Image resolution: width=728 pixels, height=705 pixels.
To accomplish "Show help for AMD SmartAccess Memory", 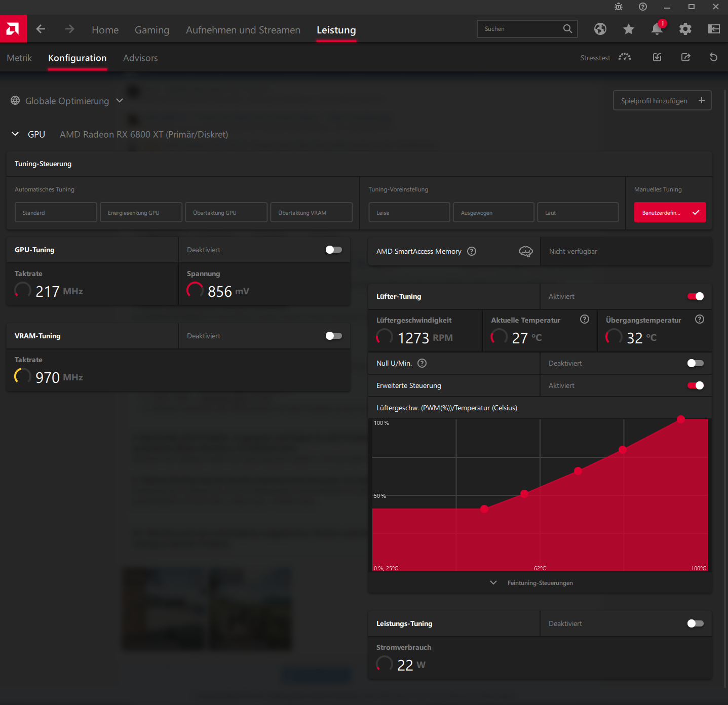I will point(472,251).
